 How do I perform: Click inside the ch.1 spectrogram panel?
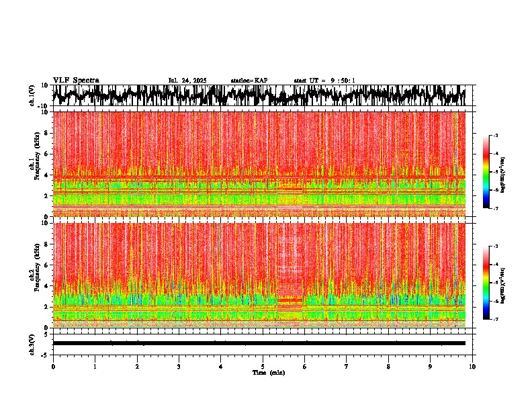[x=259, y=164]
